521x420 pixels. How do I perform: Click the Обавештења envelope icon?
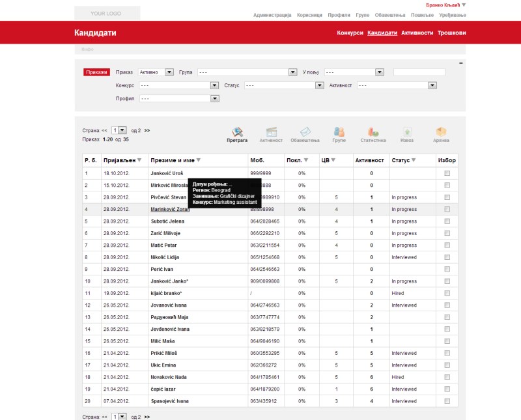(305, 132)
